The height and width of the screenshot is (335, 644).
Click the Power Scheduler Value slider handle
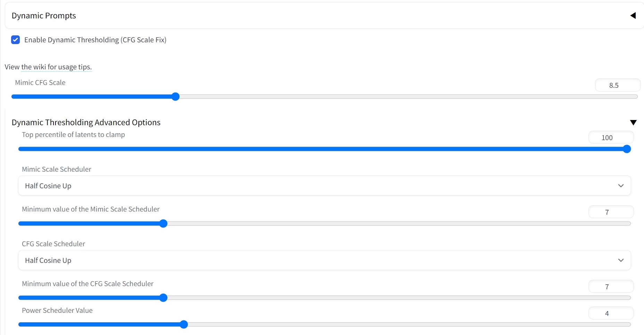pyautogui.click(x=184, y=325)
